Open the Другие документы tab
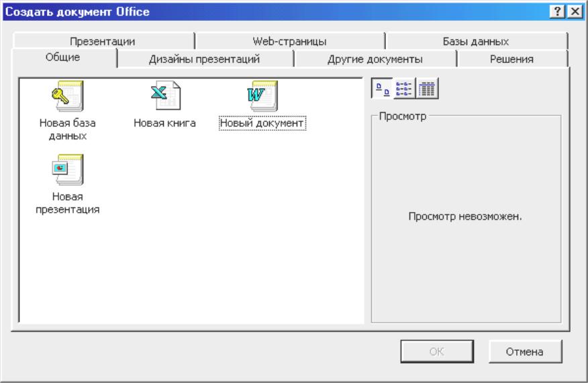Image resolution: width=588 pixels, height=383 pixels. [x=375, y=59]
